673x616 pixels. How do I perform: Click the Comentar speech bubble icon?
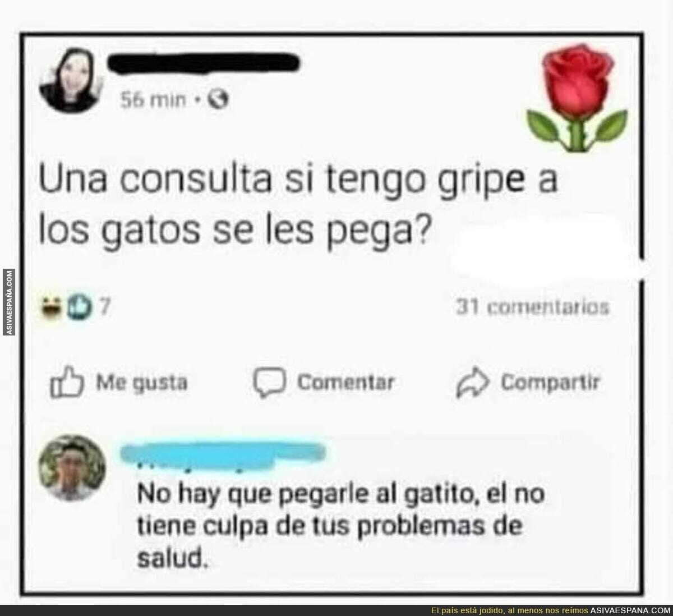pos(270,383)
